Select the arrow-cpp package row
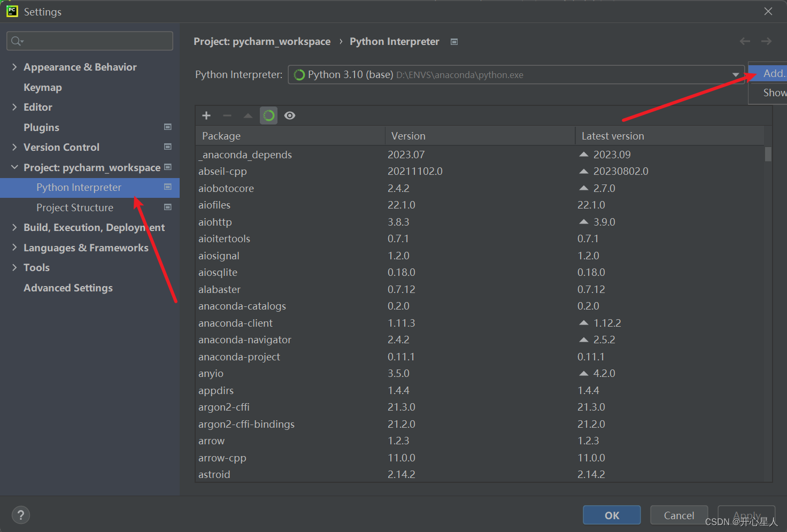Image resolution: width=787 pixels, height=532 pixels. 480,458
